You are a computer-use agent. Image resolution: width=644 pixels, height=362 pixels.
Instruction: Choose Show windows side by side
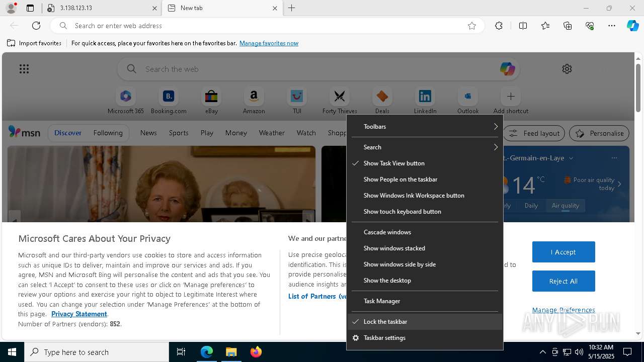[425, 264]
